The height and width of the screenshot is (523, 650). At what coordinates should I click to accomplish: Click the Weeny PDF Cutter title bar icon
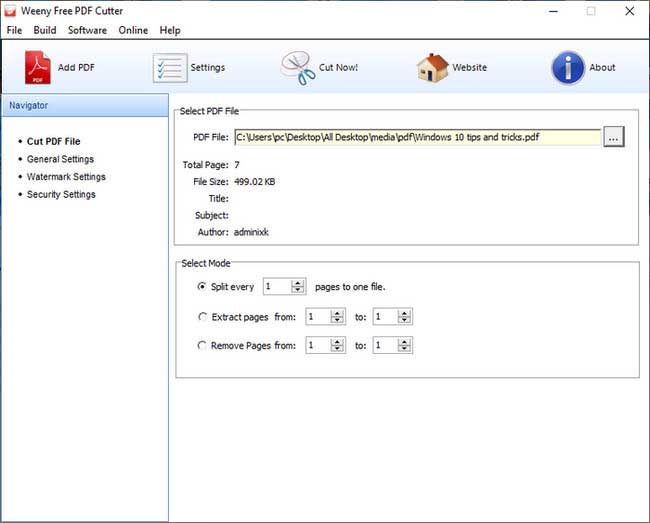[10, 11]
